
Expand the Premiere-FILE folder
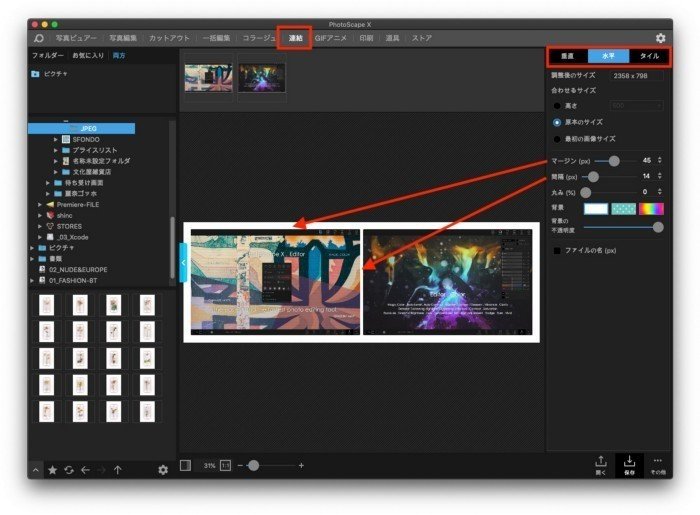[x=40, y=205]
